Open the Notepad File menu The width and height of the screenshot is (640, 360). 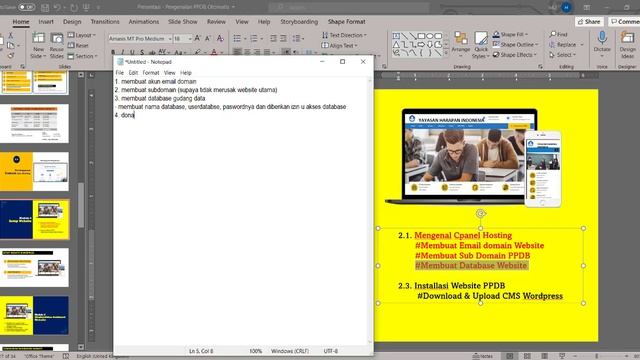click(120, 73)
